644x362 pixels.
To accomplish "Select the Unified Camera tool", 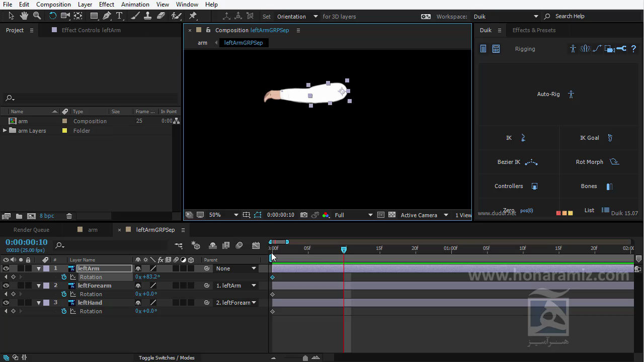I will [65, 16].
